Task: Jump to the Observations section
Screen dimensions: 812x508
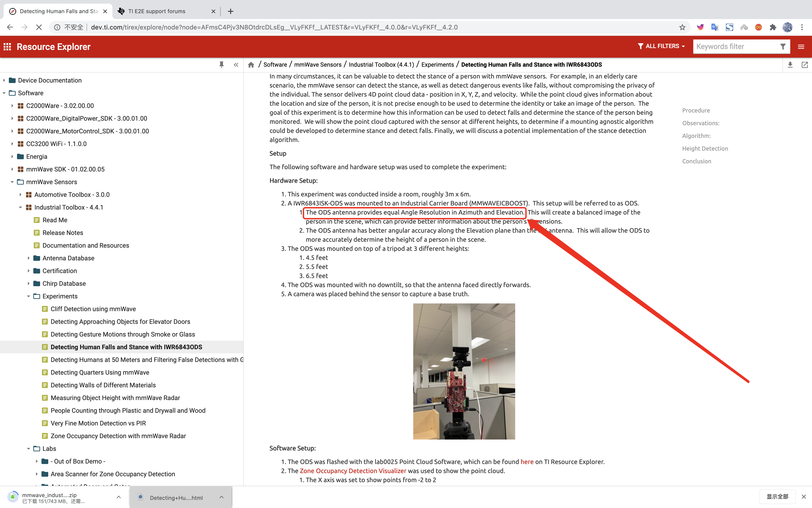Action: [x=701, y=123]
